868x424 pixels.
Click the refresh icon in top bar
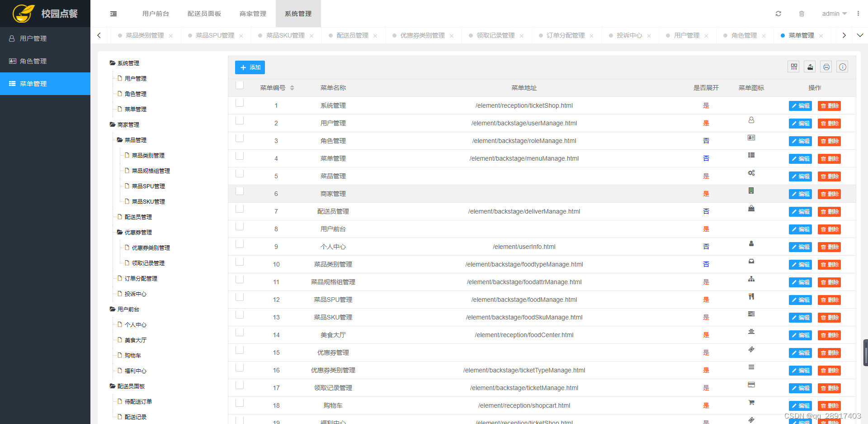778,14
